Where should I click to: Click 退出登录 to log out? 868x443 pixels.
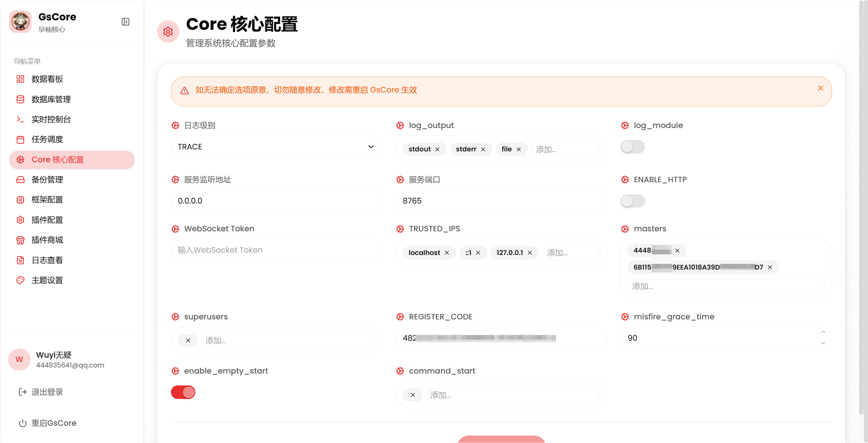tap(47, 392)
